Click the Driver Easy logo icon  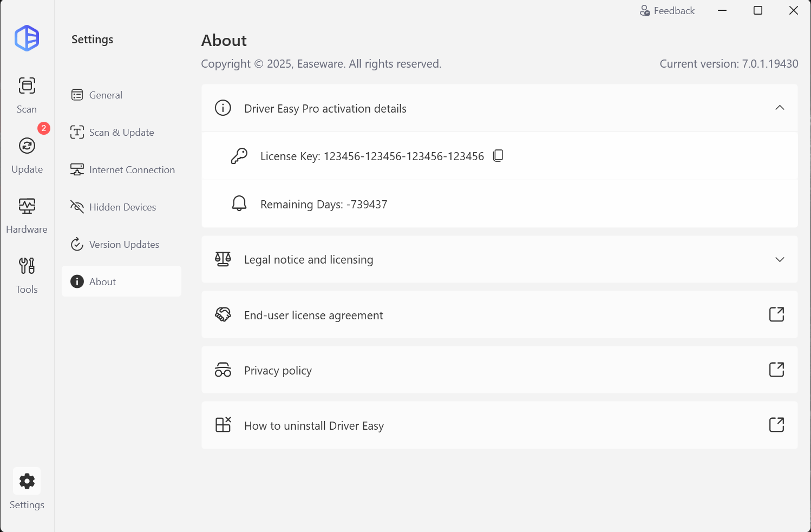pyautogui.click(x=27, y=38)
